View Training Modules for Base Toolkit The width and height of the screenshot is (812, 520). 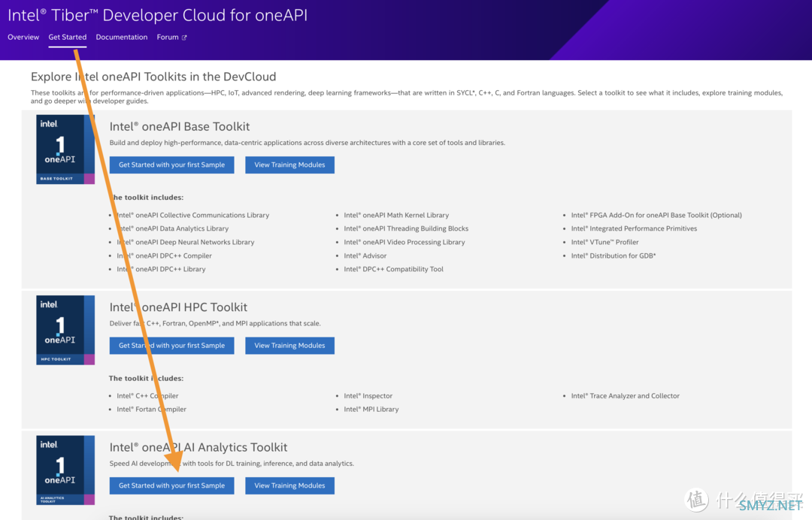tap(289, 165)
